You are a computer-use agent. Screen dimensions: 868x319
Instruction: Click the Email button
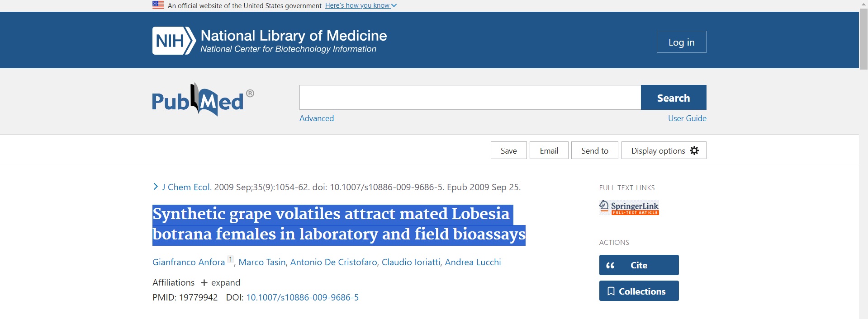(x=549, y=150)
